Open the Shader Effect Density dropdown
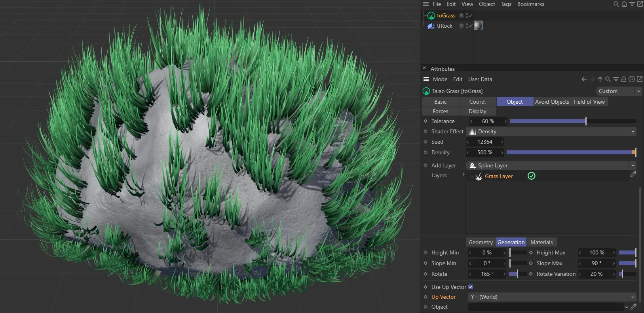The image size is (644, 313). 551,131
